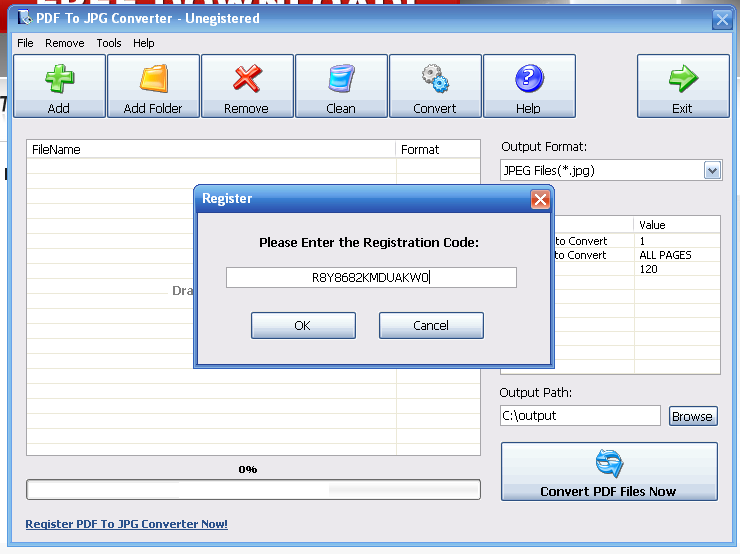Expand the Output Format dropdown arrow
Image resolution: width=740 pixels, height=554 pixels.
coord(712,170)
